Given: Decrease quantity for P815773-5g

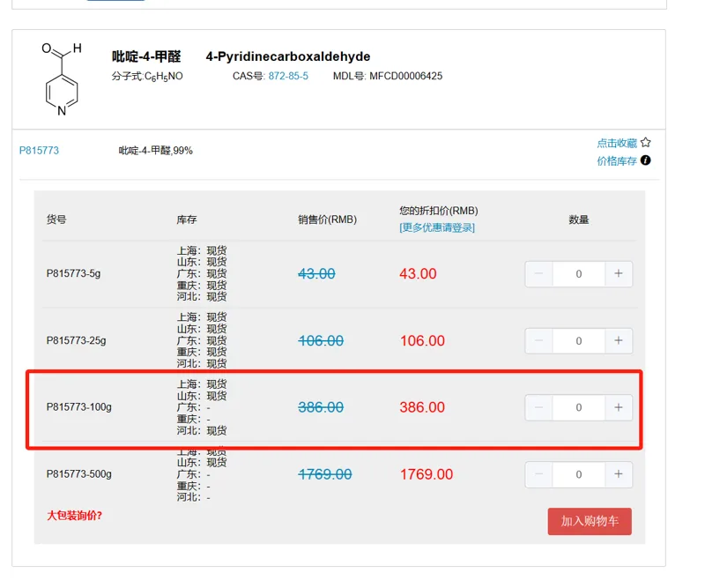Looking at the screenshot, I should coord(538,273).
